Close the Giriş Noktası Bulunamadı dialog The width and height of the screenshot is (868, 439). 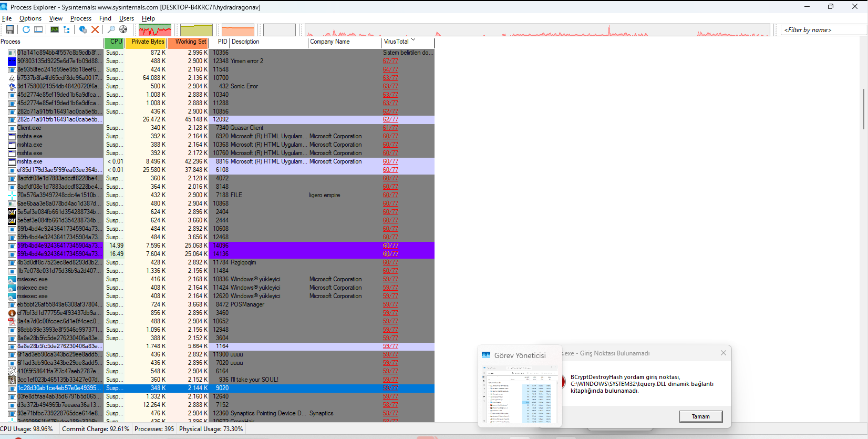click(724, 353)
